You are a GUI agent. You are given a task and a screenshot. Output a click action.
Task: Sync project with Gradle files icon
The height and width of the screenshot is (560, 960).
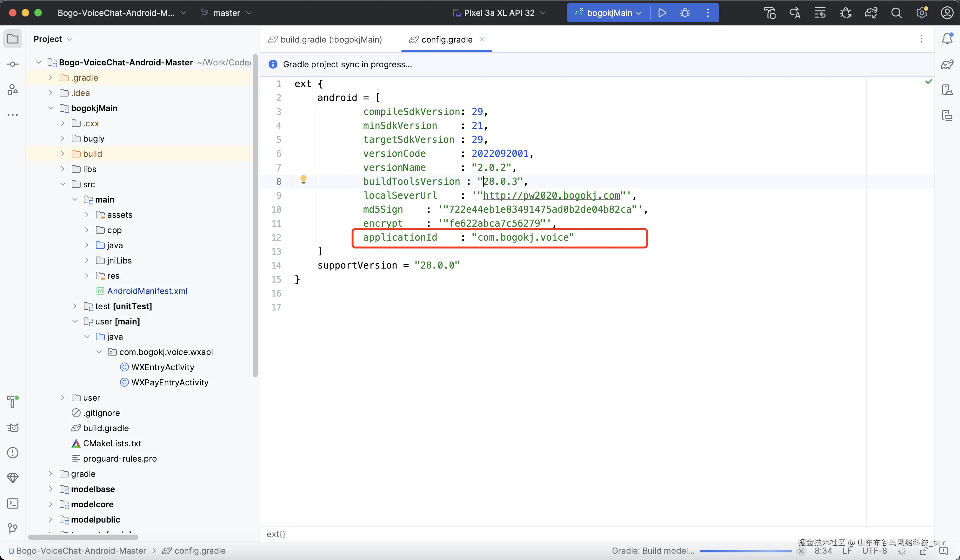[871, 13]
